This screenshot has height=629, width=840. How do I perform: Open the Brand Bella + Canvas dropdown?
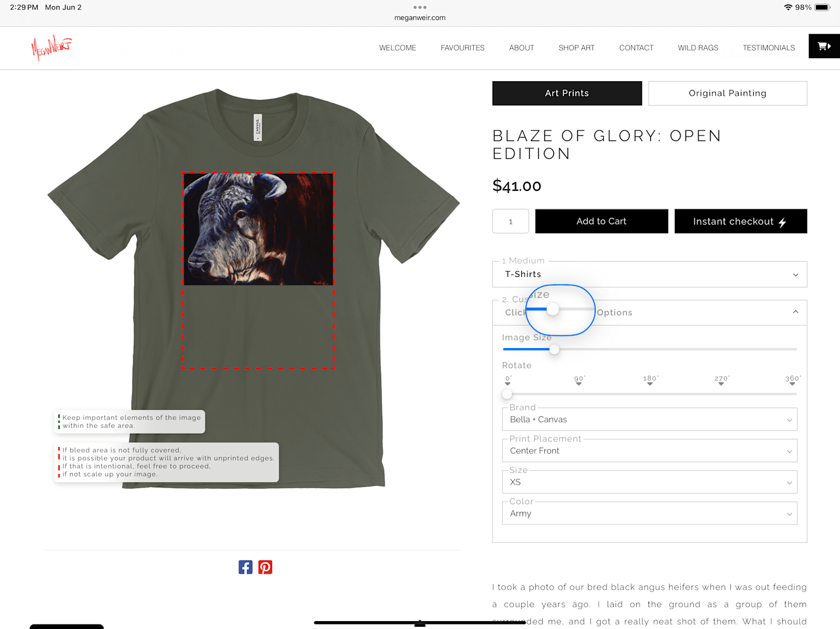tap(650, 419)
